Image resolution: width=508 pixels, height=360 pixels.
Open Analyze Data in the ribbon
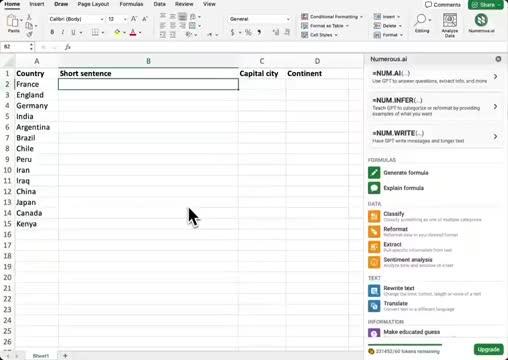pyautogui.click(x=450, y=25)
